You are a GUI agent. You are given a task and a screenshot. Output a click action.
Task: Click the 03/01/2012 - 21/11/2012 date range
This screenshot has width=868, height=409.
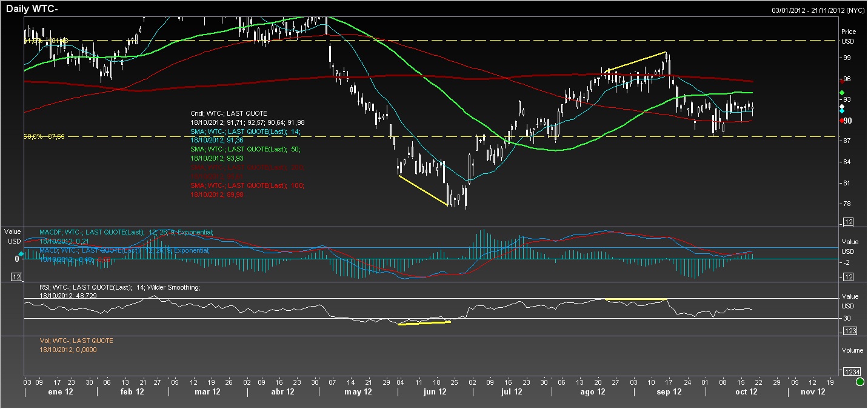[x=818, y=10]
